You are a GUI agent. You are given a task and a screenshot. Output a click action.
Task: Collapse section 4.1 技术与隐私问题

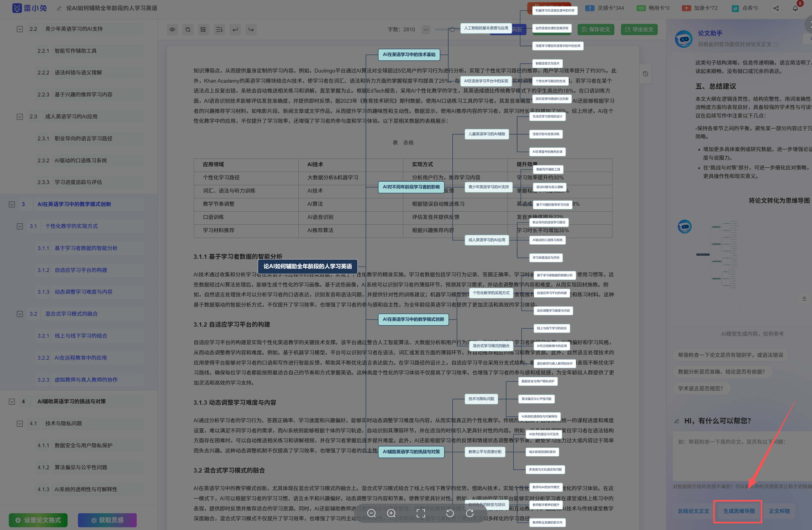pyautogui.click(x=20, y=423)
